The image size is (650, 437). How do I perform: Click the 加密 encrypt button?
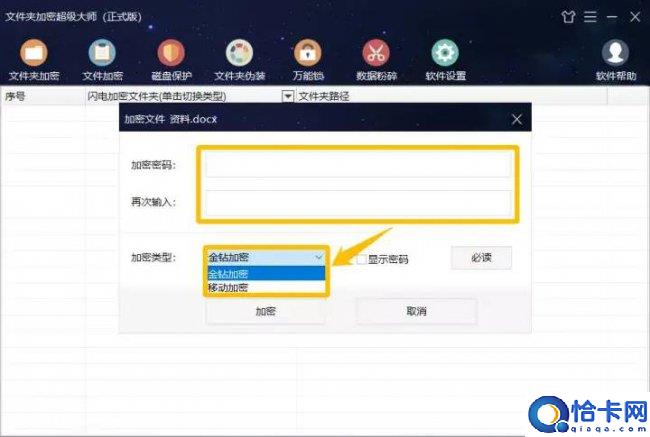point(265,311)
